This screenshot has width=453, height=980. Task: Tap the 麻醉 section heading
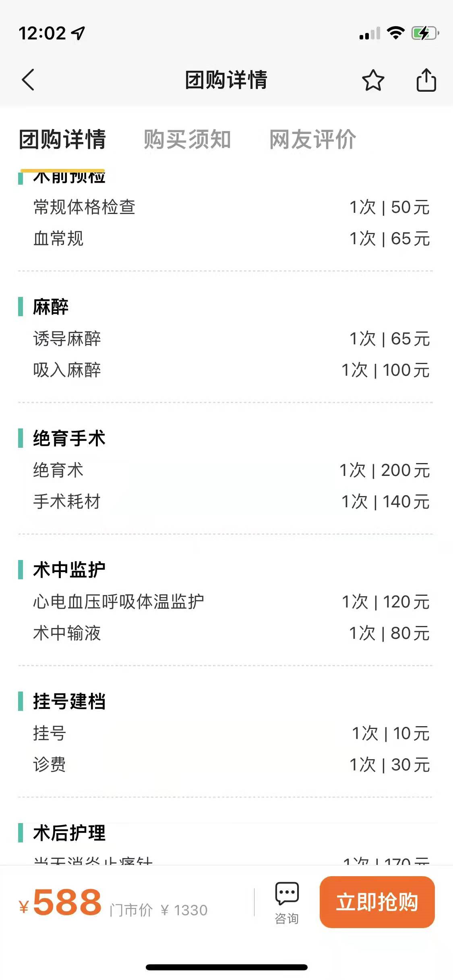click(x=51, y=307)
